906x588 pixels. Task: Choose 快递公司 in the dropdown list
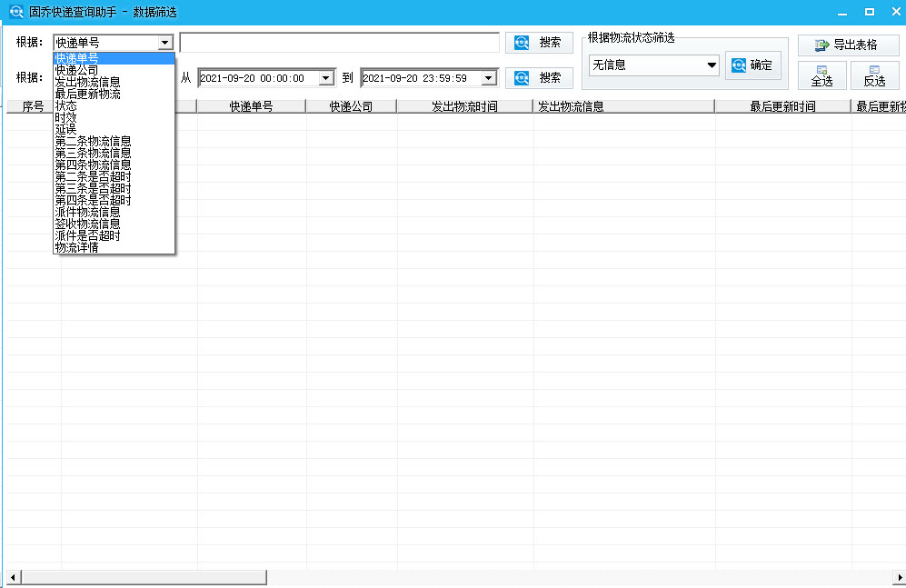pos(114,71)
